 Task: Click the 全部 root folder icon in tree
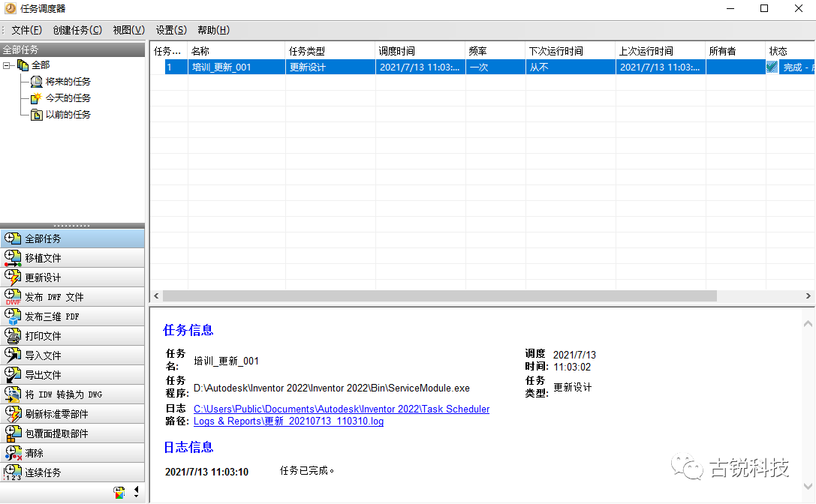tap(23, 65)
